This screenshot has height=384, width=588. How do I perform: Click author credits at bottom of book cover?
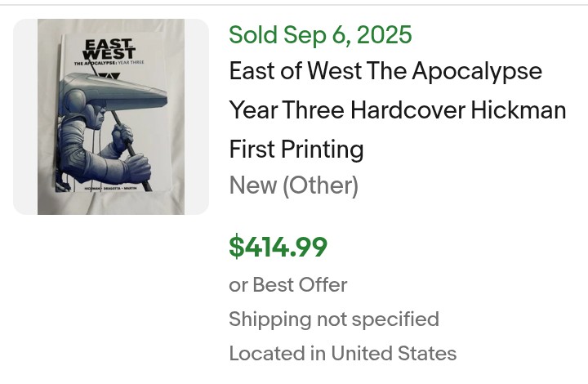(x=112, y=189)
